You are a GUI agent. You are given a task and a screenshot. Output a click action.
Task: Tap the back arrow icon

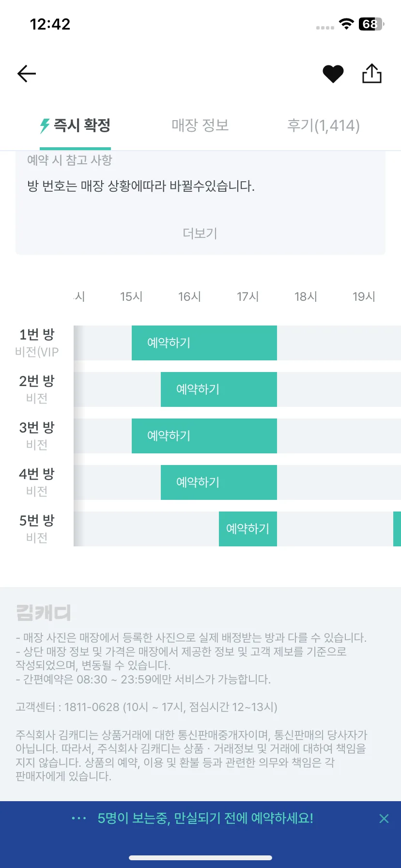click(27, 74)
